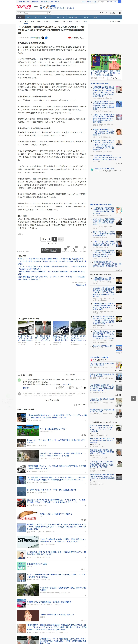Open the 経済 category
The height and width of the screenshot is (644, 138).
tap(39, 21)
